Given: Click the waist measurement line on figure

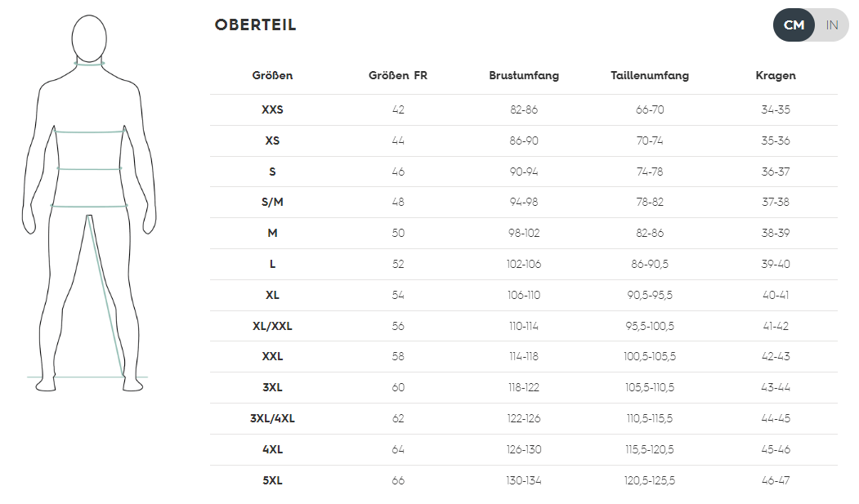Looking at the screenshot, I should tap(89, 168).
